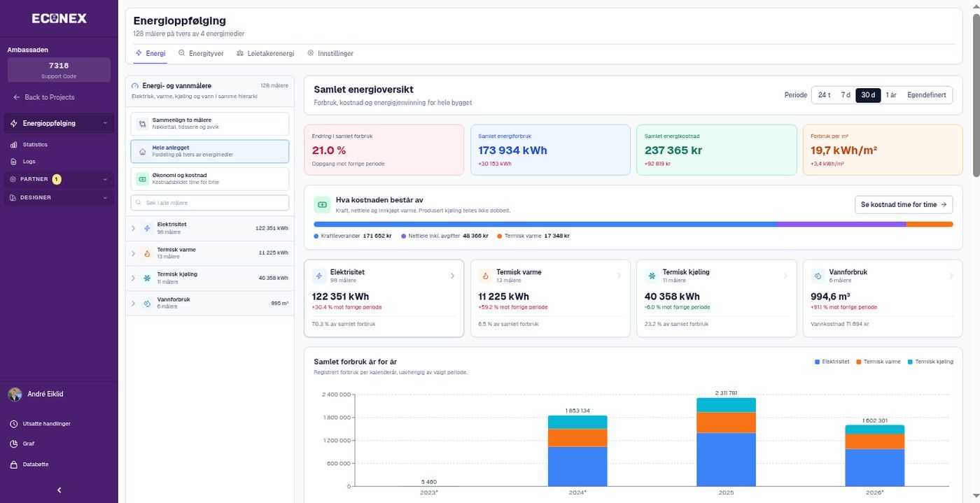This screenshot has height=503, width=980.
Task: Open the Energityver tab
Action: [x=201, y=53]
